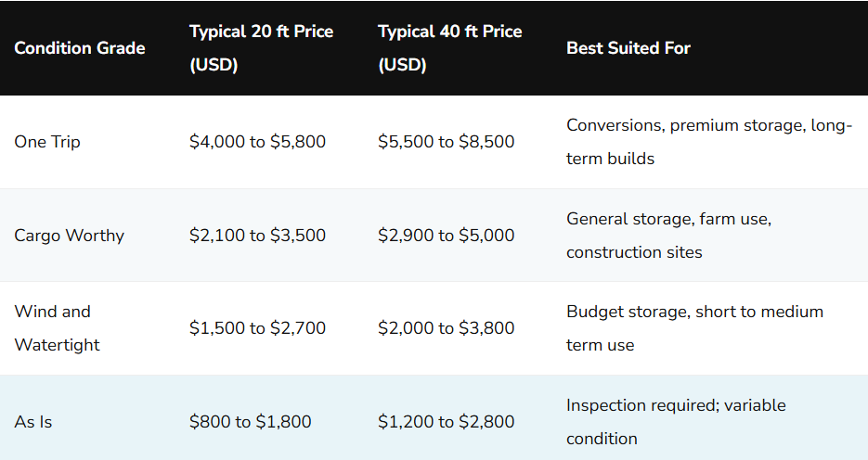Click the Typical 20 ft Price header
The height and width of the screenshot is (460, 868).
261,48
